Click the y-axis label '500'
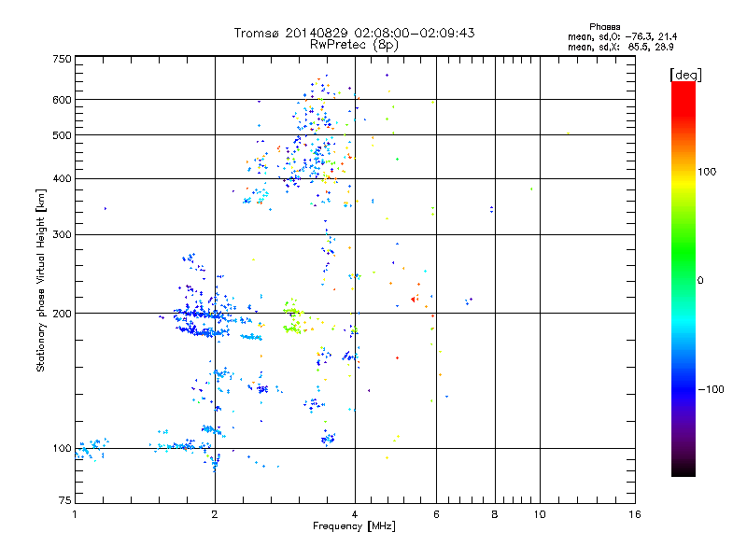The image size is (747, 560). pyautogui.click(x=62, y=135)
